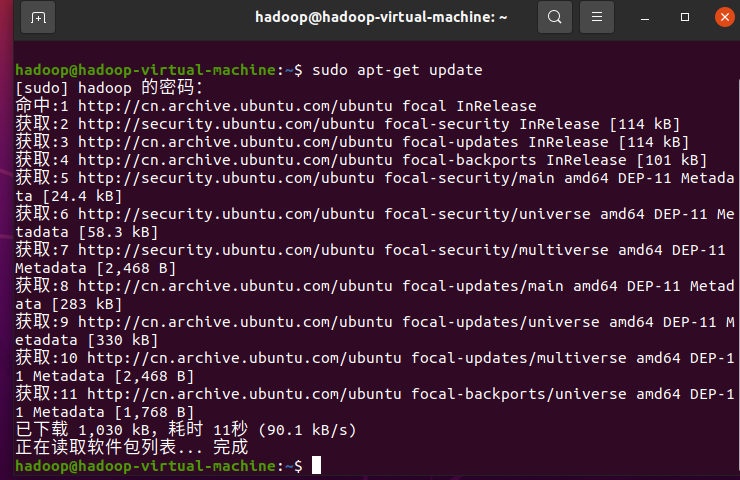Click the '[330 kB]' size text
Viewport: 740px width, 480px height.
tap(123, 340)
